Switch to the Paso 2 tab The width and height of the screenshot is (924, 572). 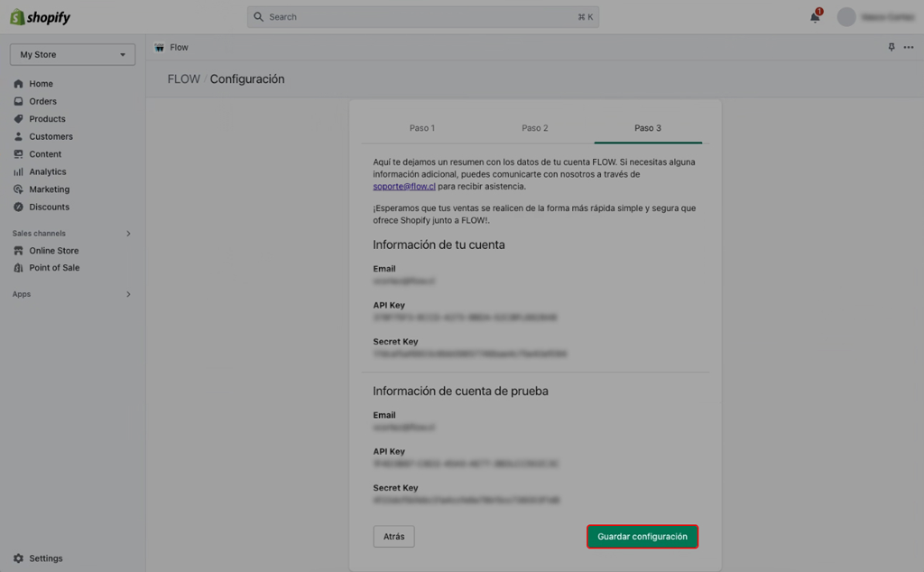coord(534,128)
